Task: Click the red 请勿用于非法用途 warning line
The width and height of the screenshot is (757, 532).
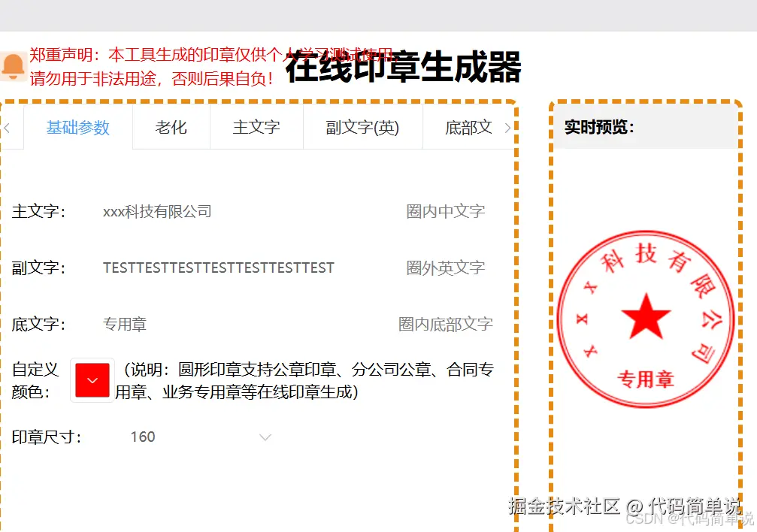Action: point(152,78)
